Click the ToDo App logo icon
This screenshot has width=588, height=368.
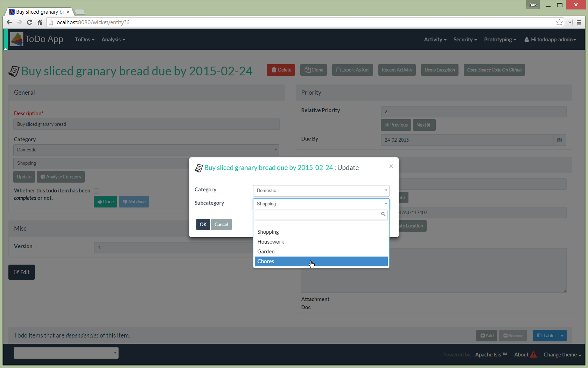[x=16, y=39]
